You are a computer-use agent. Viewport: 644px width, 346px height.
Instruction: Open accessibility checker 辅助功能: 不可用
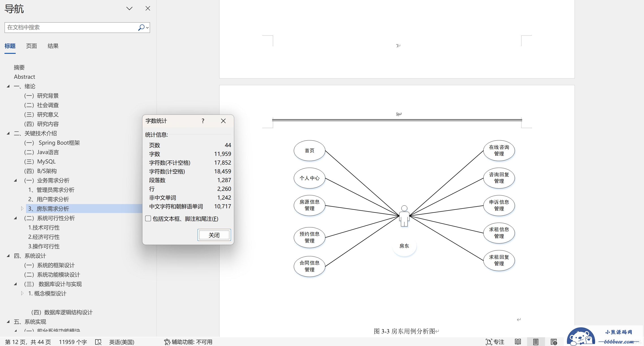coord(188,342)
